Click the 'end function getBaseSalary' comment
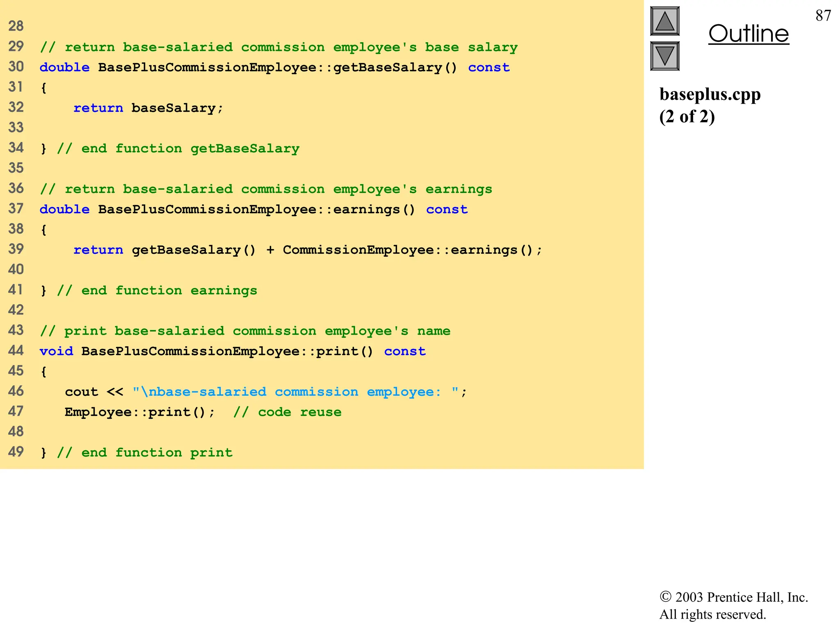This screenshot has height=630, width=840. [178, 148]
